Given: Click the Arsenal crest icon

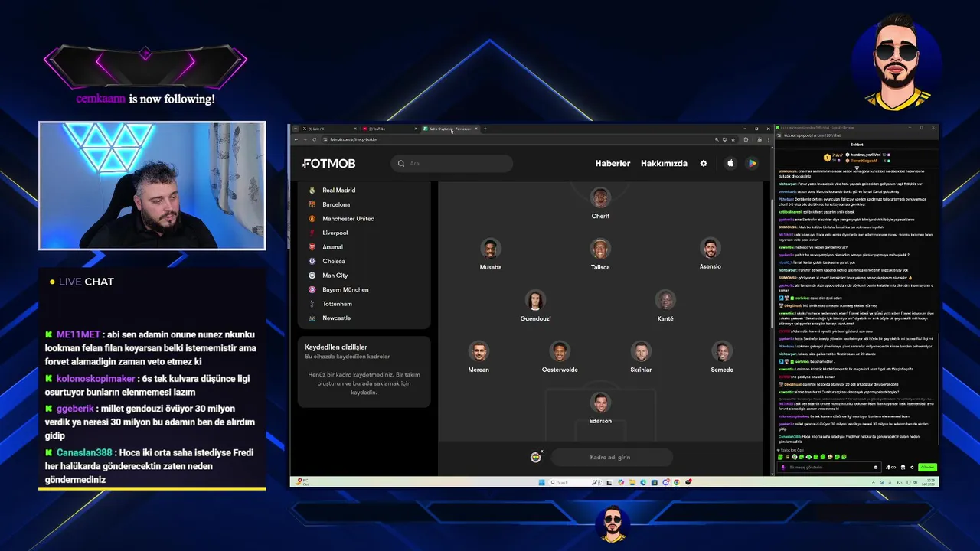Looking at the screenshot, I should click(x=312, y=246).
